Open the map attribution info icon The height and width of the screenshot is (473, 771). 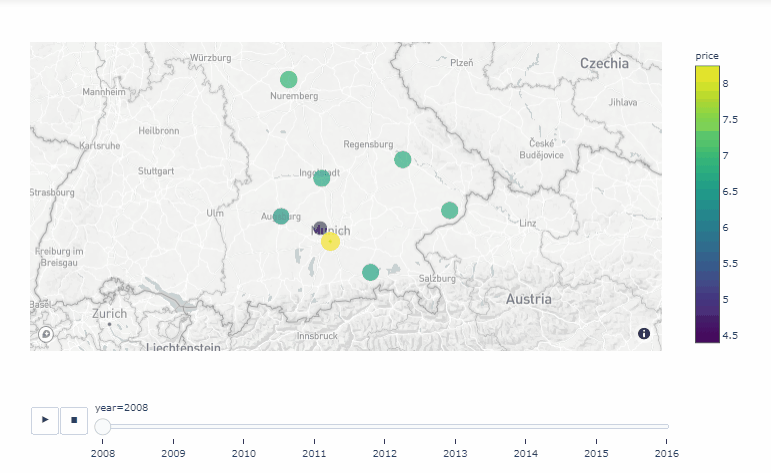click(644, 334)
